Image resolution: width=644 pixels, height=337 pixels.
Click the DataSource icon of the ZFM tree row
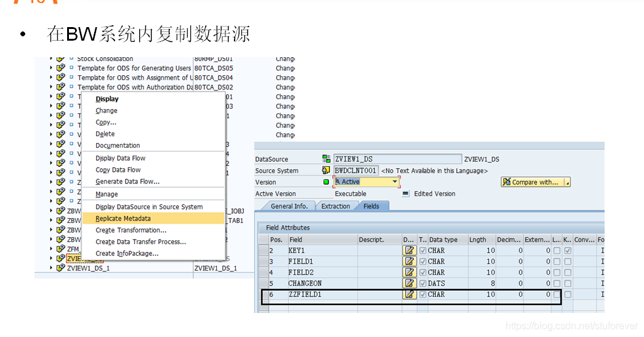61,249
